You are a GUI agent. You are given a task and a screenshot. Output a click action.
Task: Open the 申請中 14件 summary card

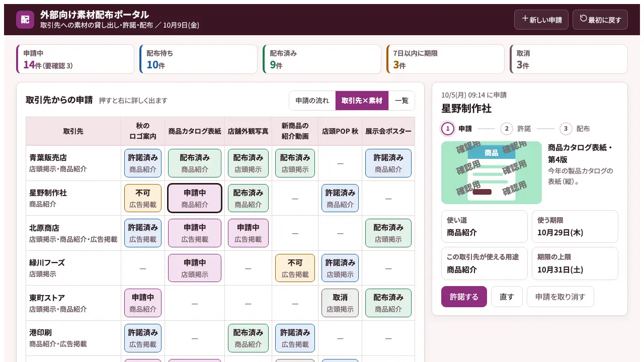coord(75,59)
